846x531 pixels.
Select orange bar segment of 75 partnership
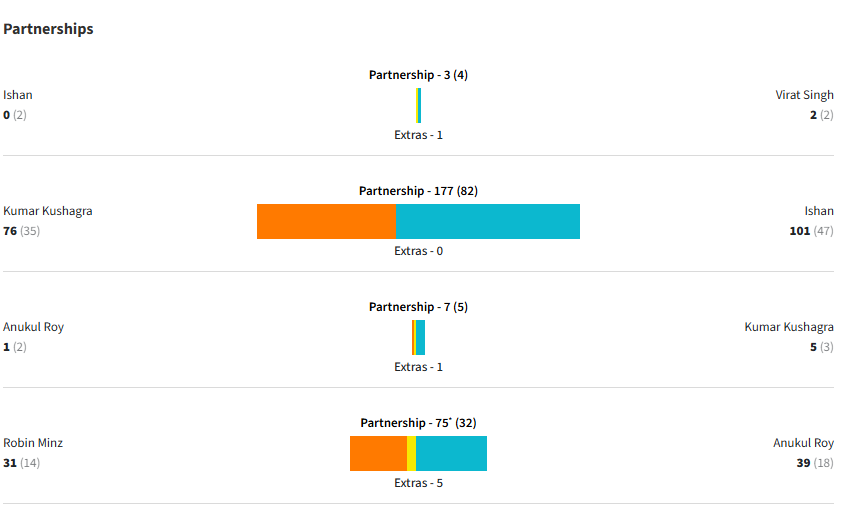pyautogui.click(x=378, y=453)
